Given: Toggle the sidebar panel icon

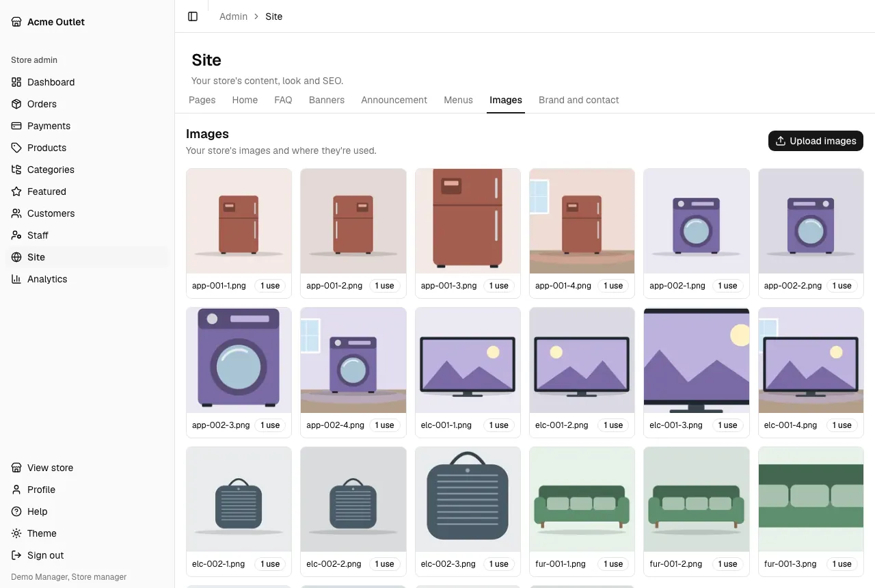Looking at the screenshot, I should tap(193, 16).
